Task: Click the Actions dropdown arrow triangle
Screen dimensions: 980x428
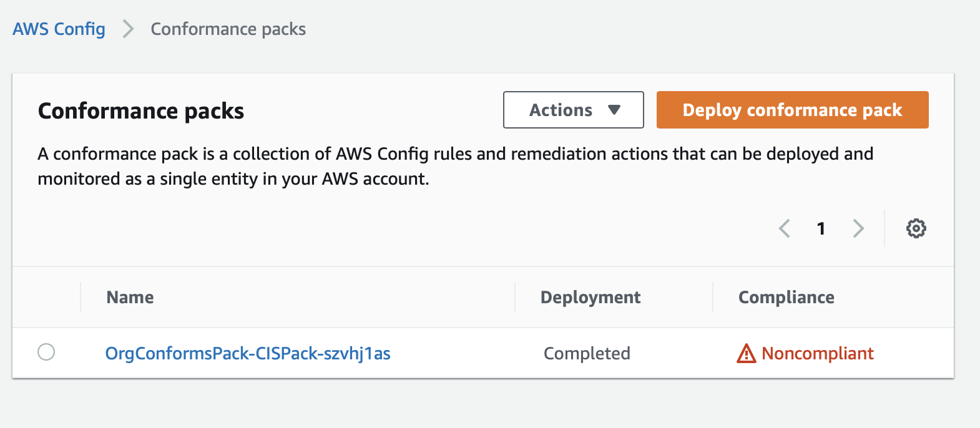Action: click(x=614, y=110)
